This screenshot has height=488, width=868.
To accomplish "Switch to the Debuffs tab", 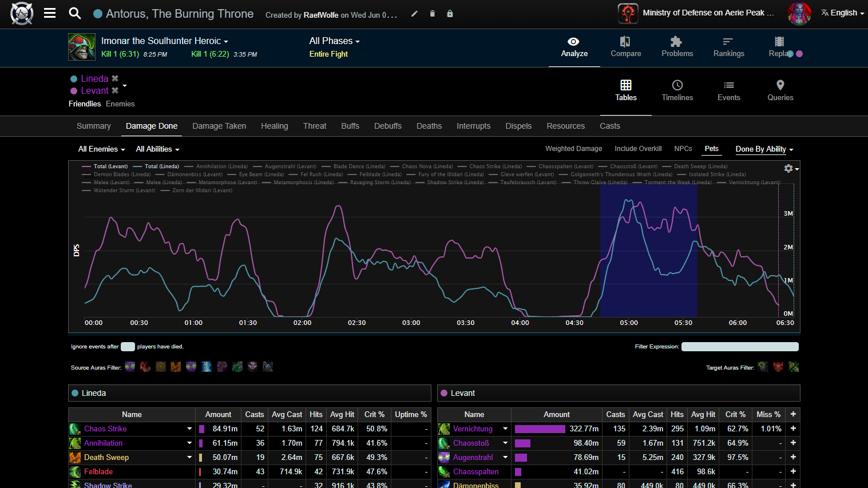I will [387, 126].
